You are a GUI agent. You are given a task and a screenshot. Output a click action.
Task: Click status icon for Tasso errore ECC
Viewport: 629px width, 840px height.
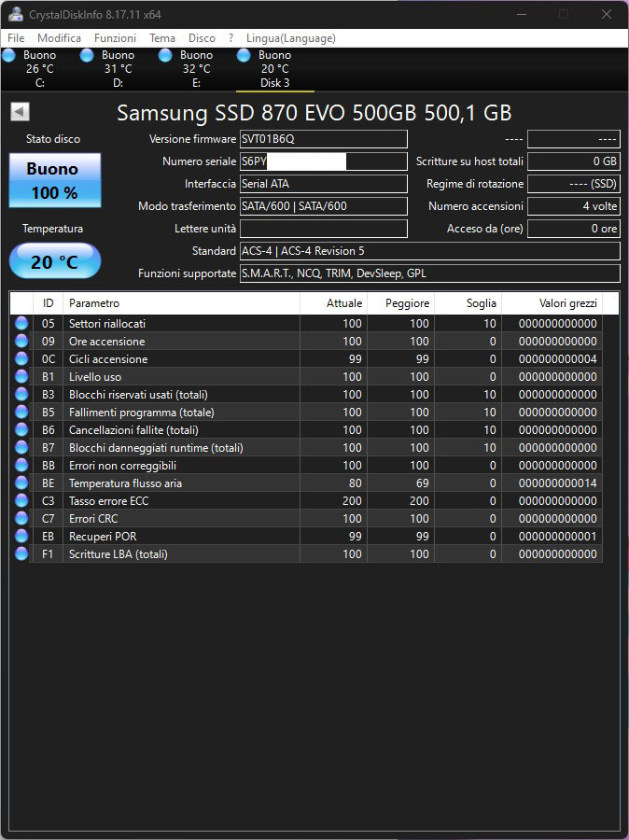pyautogui.click(x=21, y=500)
